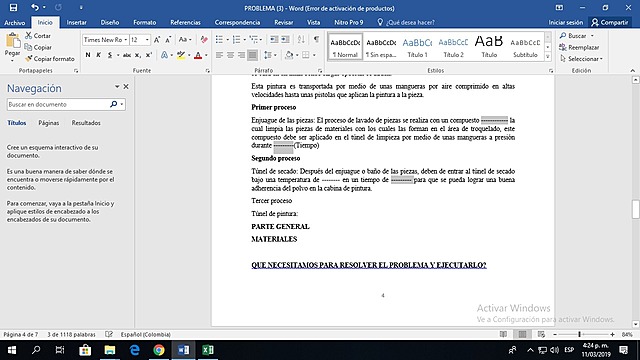Open borders grid button

pyautogui.click(x=306, y=55)
